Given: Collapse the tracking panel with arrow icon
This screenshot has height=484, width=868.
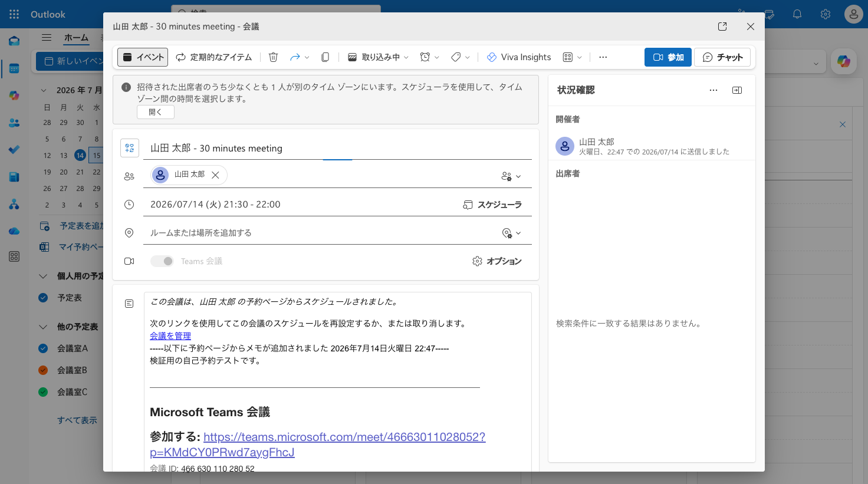Looking at the screenshot, I should point(737,90).
